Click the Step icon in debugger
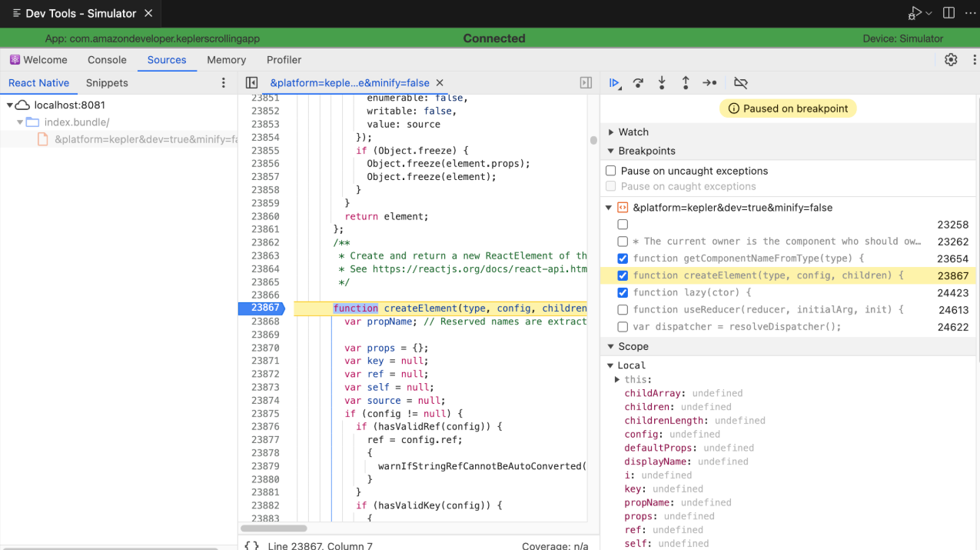This screenshot has height=550, width=980. point(710,83)
